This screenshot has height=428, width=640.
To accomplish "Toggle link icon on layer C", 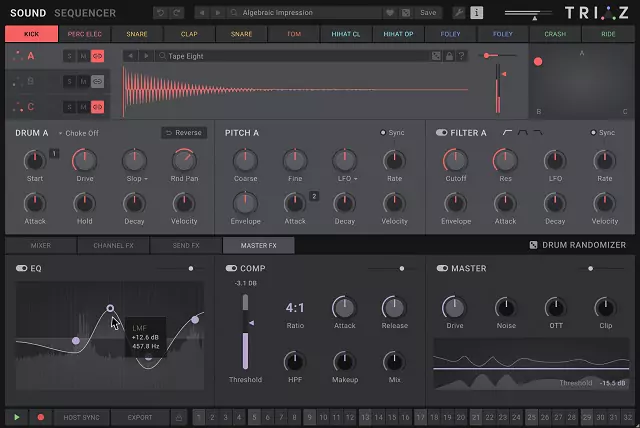I will click(97, 107).
